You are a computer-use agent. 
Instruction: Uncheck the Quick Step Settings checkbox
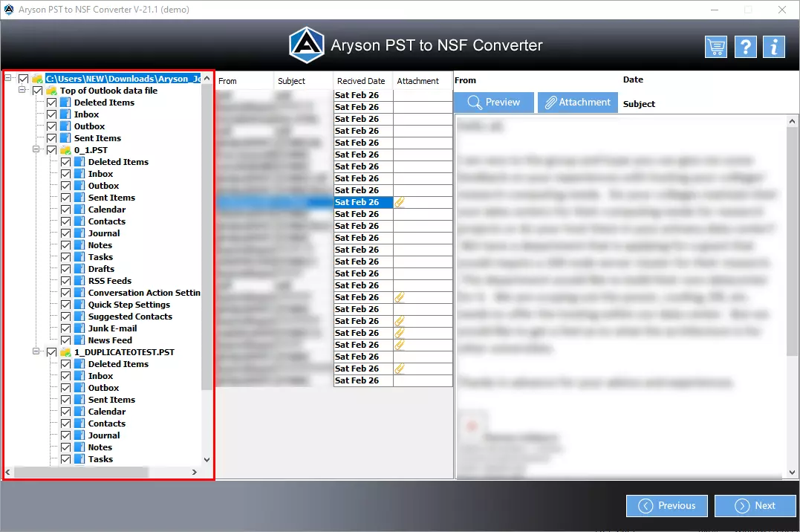point(66,305)
